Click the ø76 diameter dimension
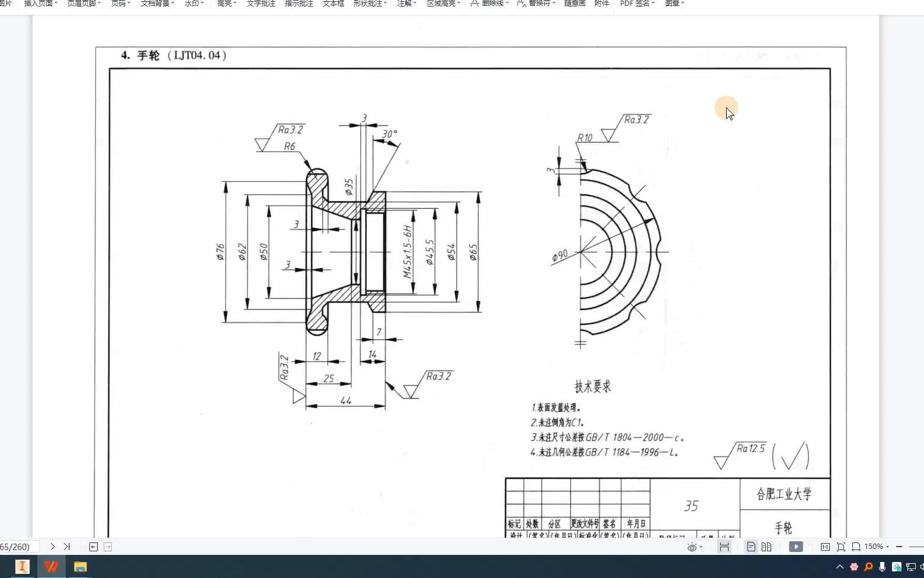Screen dimensions: 924x578 (220, 252)
